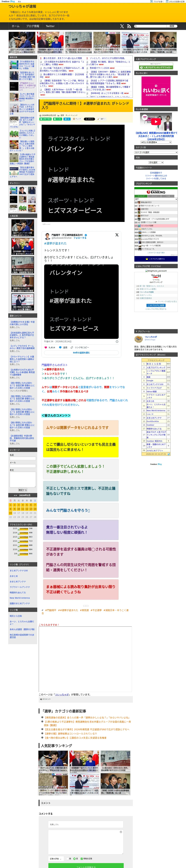
Task: Open the ラブラドールアンテナ link
Action: (20, 587)
